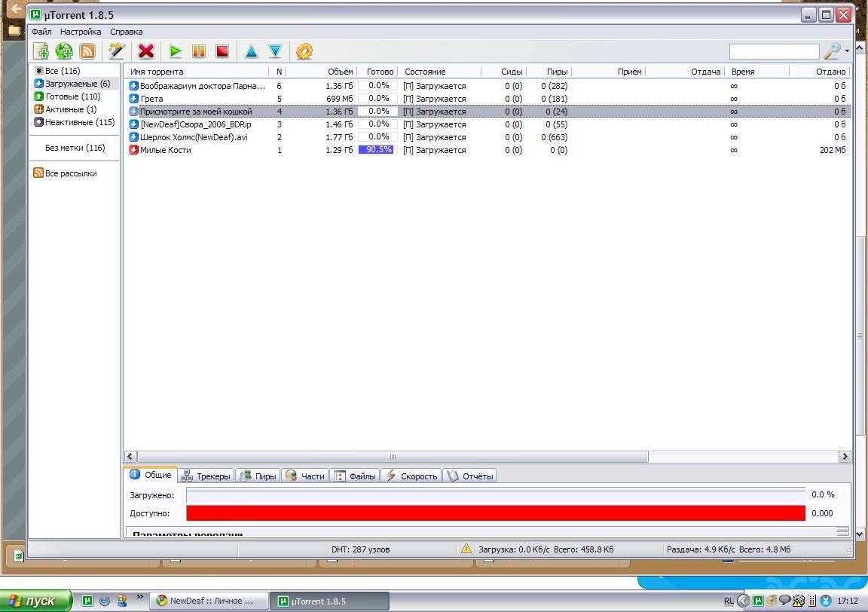
Task: Click the Create New Torrent wand icon
Action: 116,51
